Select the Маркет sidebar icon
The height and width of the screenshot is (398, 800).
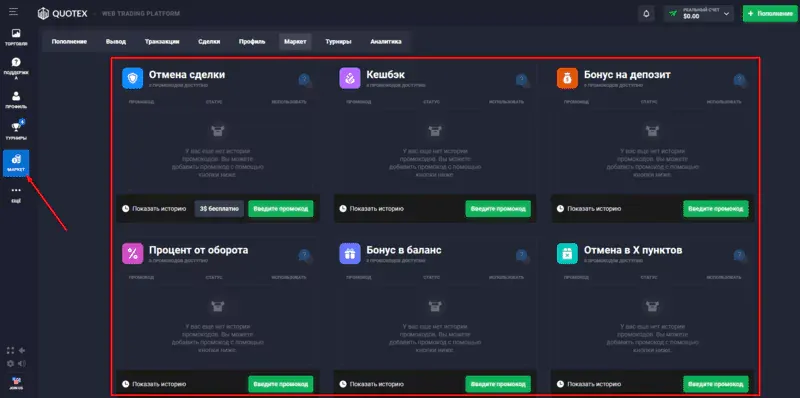point(16,163)
